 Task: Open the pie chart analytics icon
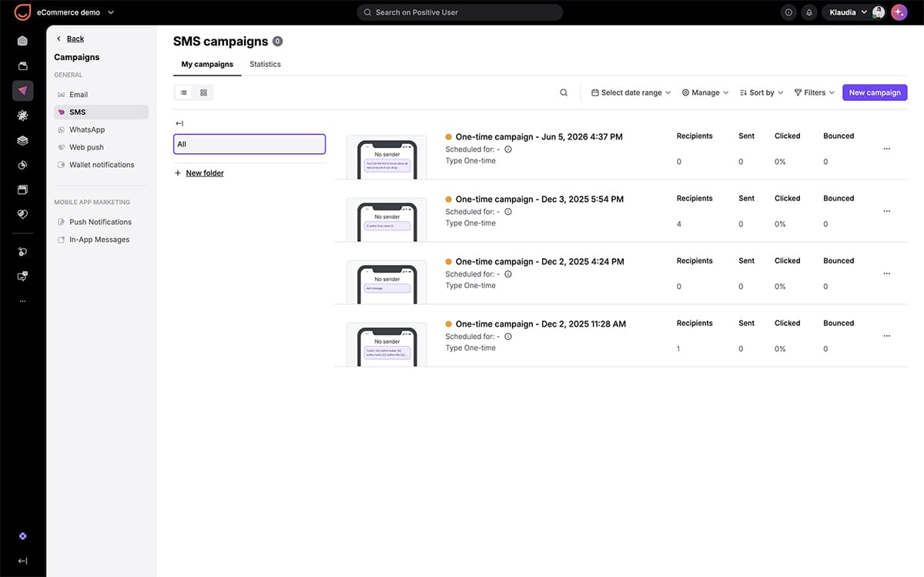pos(22,165)
